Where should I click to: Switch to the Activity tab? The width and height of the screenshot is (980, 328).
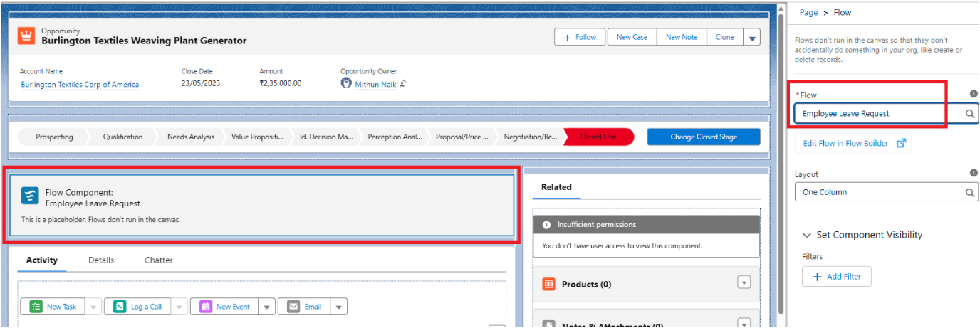click(42, 260)
